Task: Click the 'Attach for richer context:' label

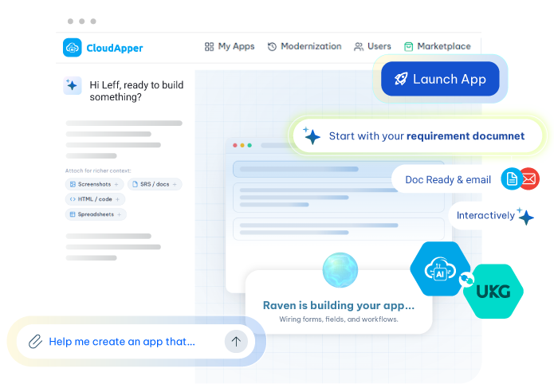Action: pos(98,171)
